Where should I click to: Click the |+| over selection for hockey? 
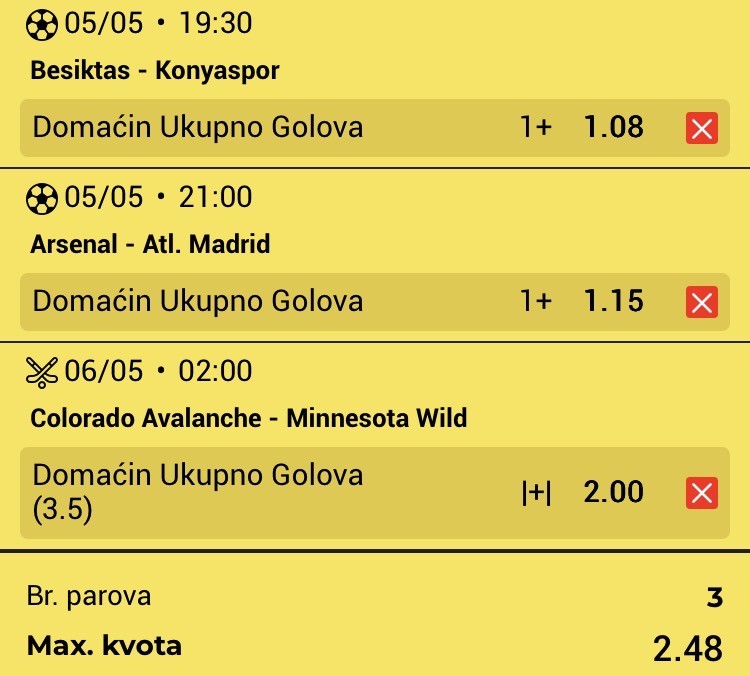coord(536,492)
